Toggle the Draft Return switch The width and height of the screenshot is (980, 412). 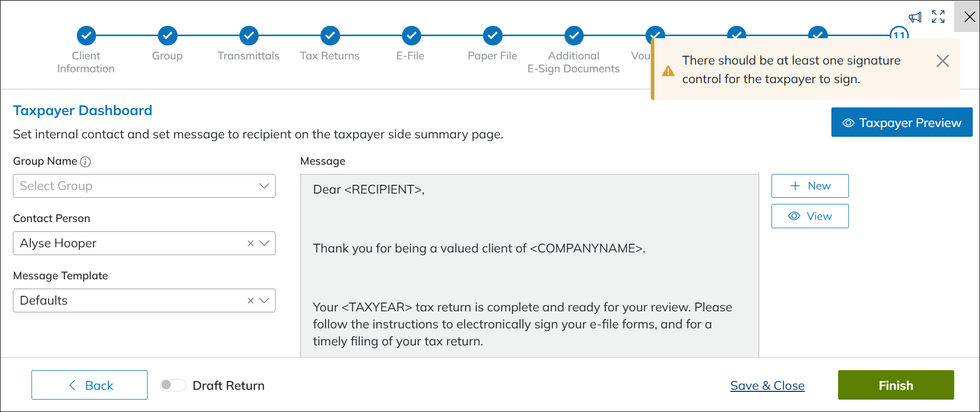[x=173, y=385]
